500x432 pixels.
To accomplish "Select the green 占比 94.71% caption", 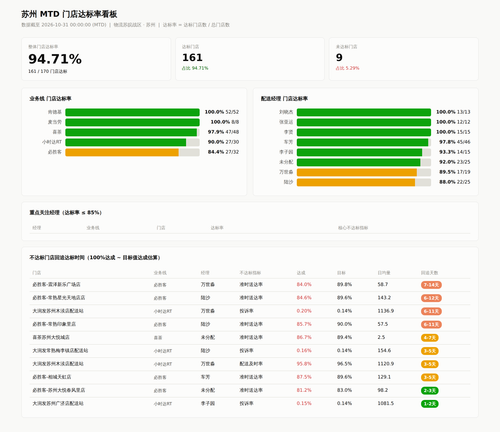I will [195, 68].
